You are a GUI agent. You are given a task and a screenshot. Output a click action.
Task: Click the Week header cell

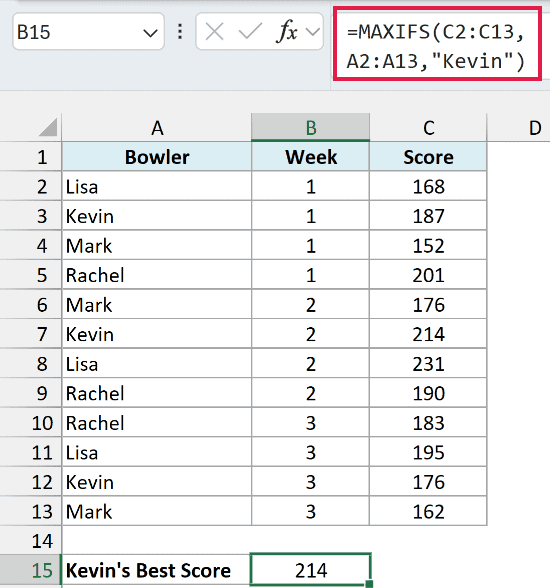(310, 157)
